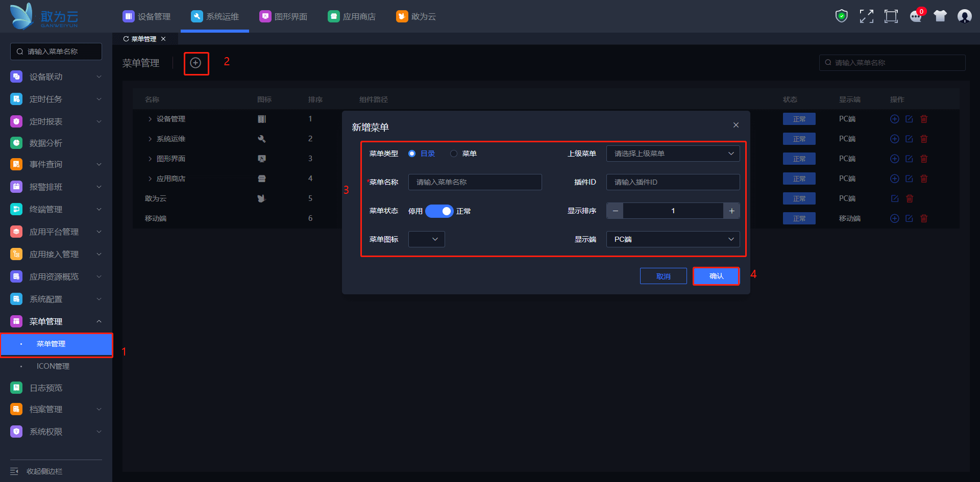Expand the 系统运维 table row

150,139
